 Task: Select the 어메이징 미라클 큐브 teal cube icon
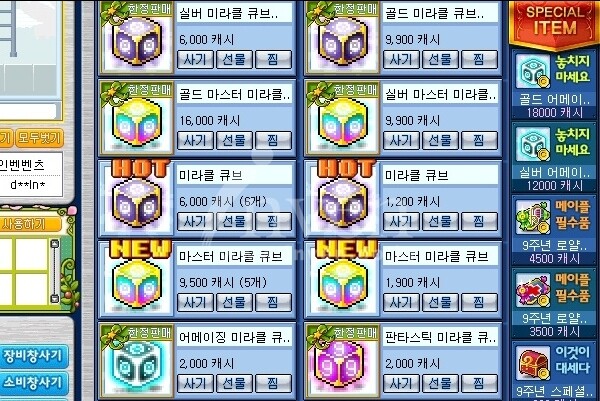coord(137,364)
